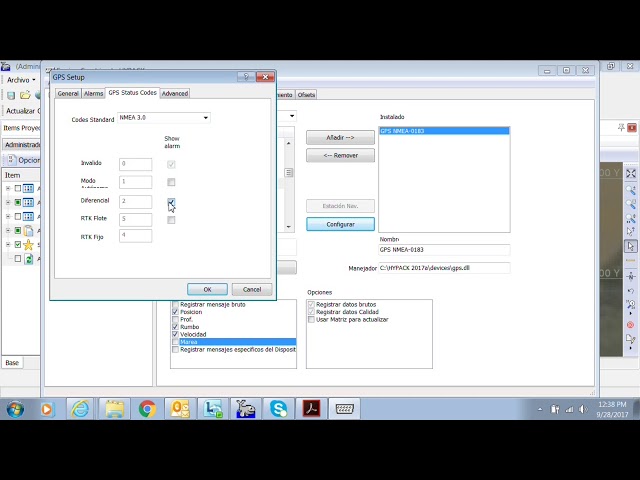Click device list scrollbar down arrow
640x480 pixels.
[x=289, y=227]
